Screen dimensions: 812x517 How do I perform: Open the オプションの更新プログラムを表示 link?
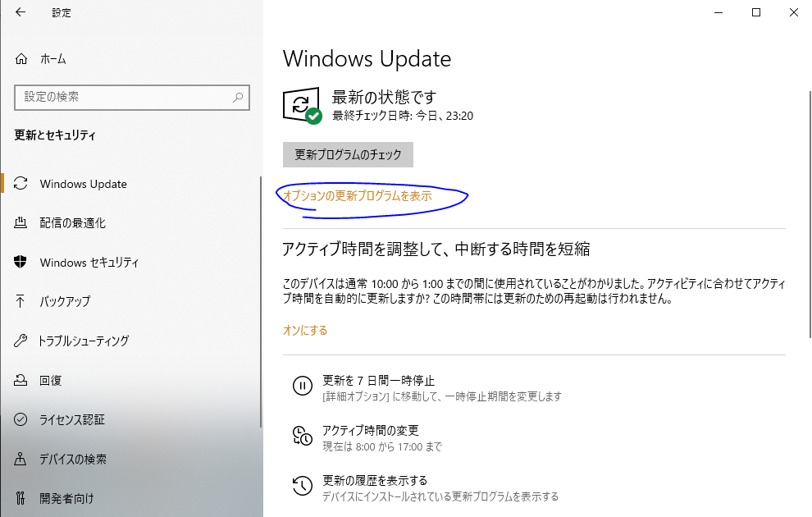(x=358, y=196)
